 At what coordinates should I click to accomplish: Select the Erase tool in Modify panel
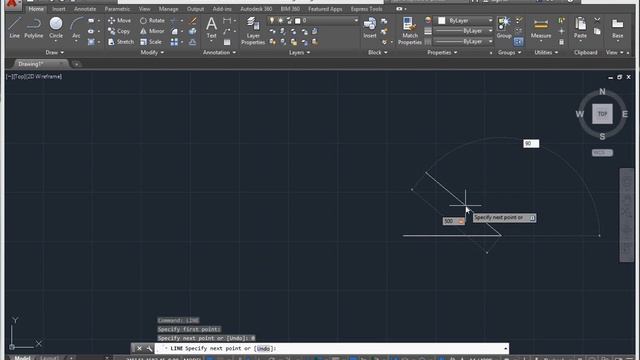click(193, 20)
